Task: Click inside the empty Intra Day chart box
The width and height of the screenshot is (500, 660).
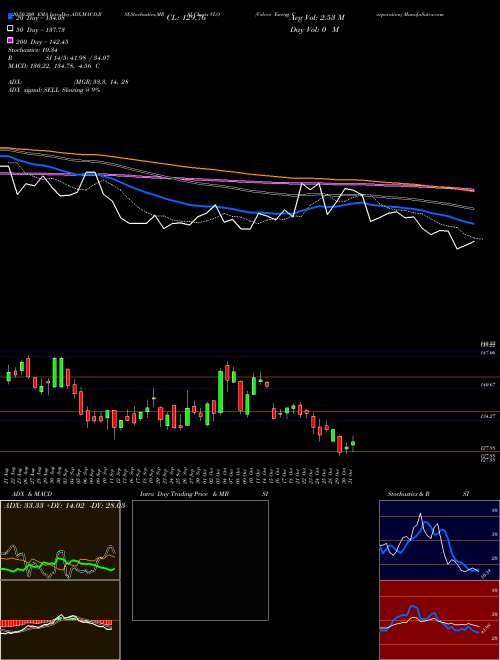Action: coord(200,560)
